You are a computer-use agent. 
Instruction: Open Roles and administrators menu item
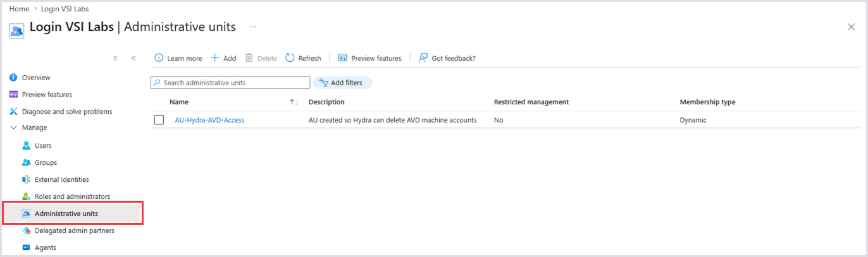[x=72, y=197]
